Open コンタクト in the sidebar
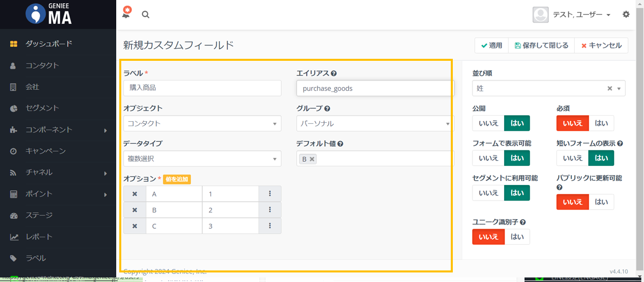 coord(42,65)
